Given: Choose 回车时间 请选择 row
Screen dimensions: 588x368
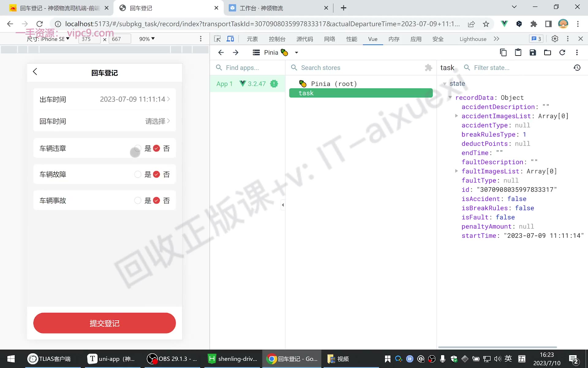Looking at the screenshot, I should pos(104,121).
